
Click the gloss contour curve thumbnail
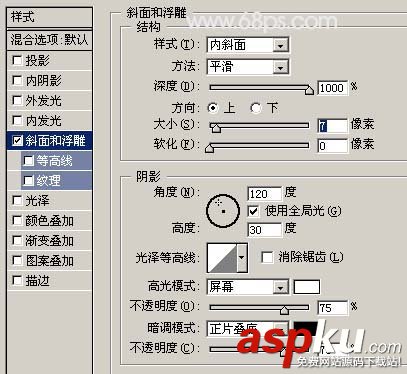point(222,258)
